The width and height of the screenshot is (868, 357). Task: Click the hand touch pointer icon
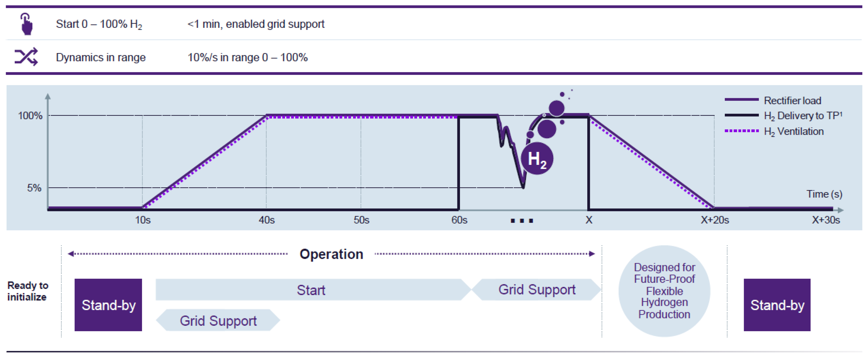pyautogui.click(x=26, y=24)
